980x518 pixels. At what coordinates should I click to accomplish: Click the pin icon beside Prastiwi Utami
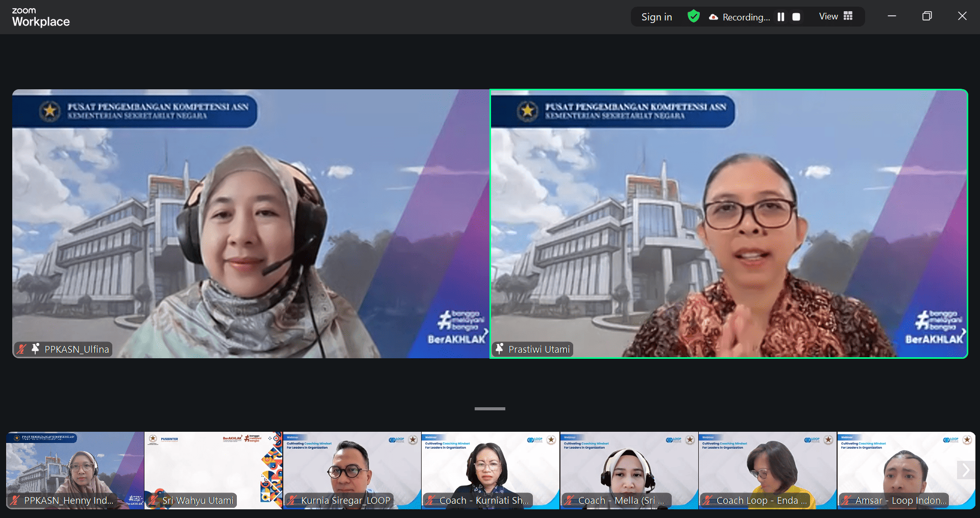pos(499,349)
